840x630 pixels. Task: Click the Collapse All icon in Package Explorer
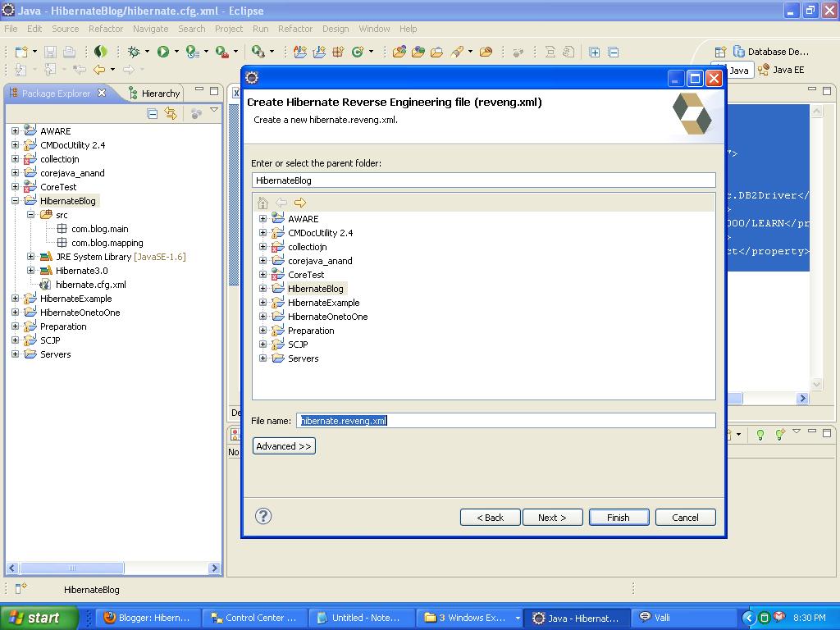(152, 113)
